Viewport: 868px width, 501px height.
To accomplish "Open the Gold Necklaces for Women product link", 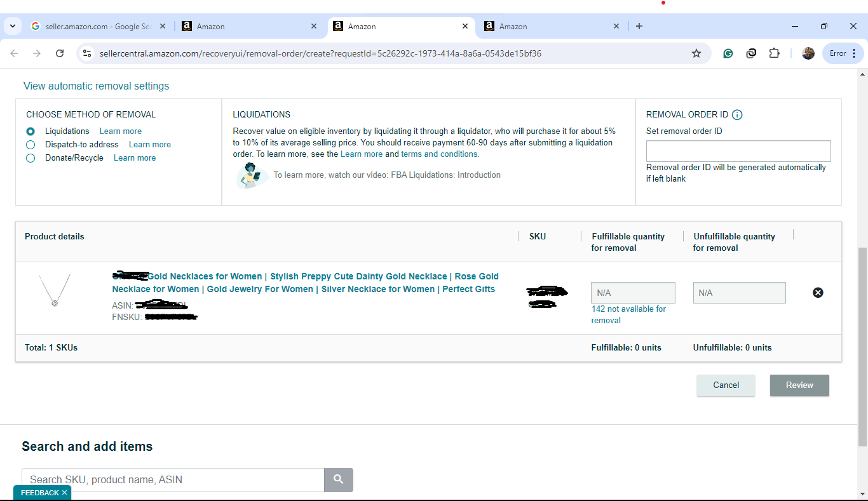I will coord(305,283).
